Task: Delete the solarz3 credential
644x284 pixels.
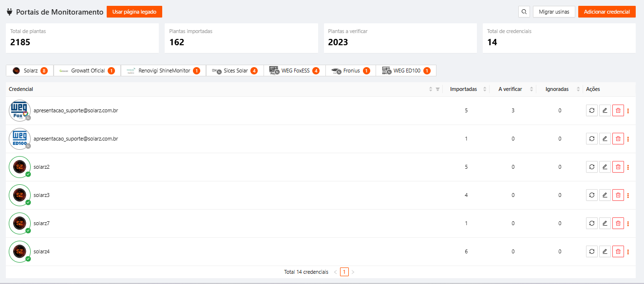Action: tap(618, 195)
